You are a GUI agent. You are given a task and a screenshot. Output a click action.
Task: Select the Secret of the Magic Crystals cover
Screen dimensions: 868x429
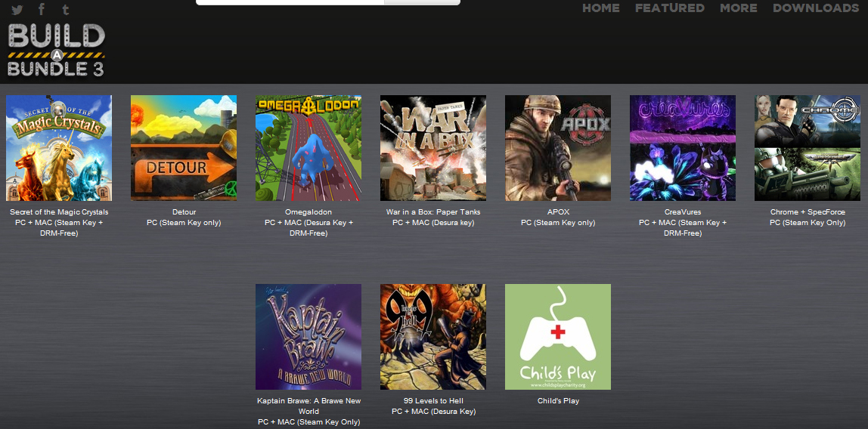59,147
